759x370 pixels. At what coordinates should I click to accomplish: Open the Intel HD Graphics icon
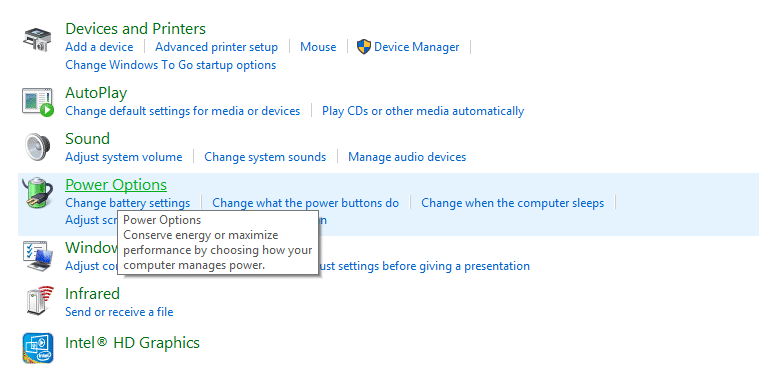pyautogui.click(x=38, y=348)
